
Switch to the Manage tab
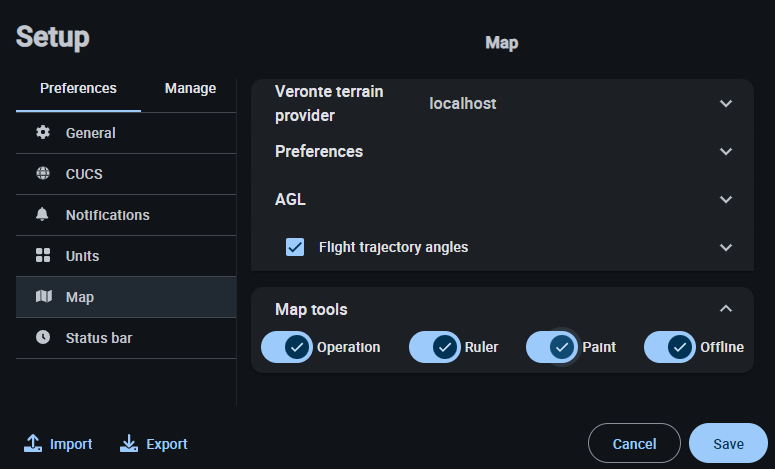190,88
